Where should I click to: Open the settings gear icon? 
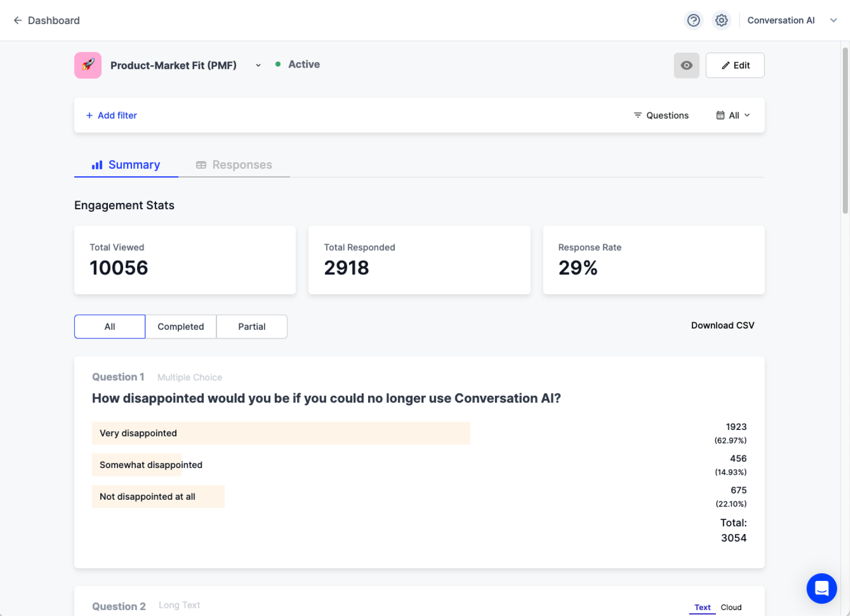tap(721, 20)
